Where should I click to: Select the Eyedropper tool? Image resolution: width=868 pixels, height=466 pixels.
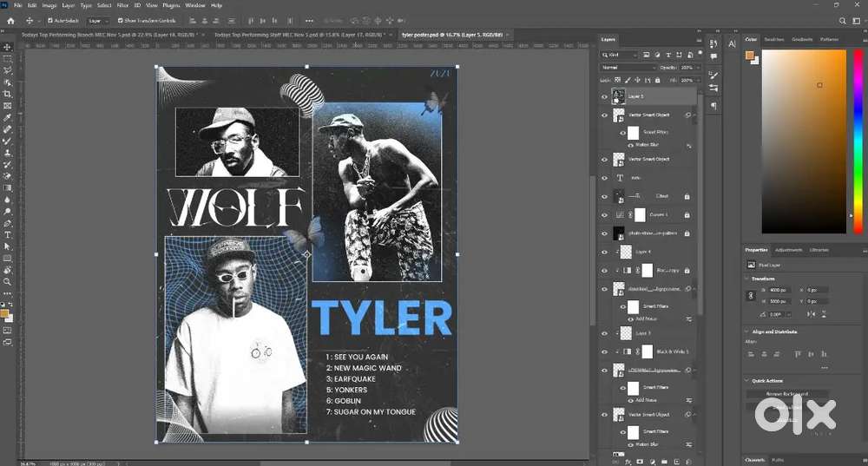pyautogui.click(x=7, y=117)
